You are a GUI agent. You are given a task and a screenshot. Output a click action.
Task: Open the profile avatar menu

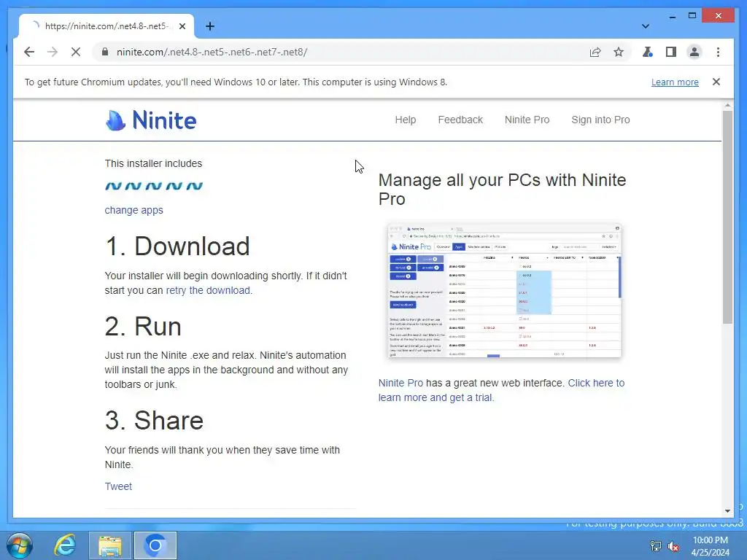tap(694, 52)
